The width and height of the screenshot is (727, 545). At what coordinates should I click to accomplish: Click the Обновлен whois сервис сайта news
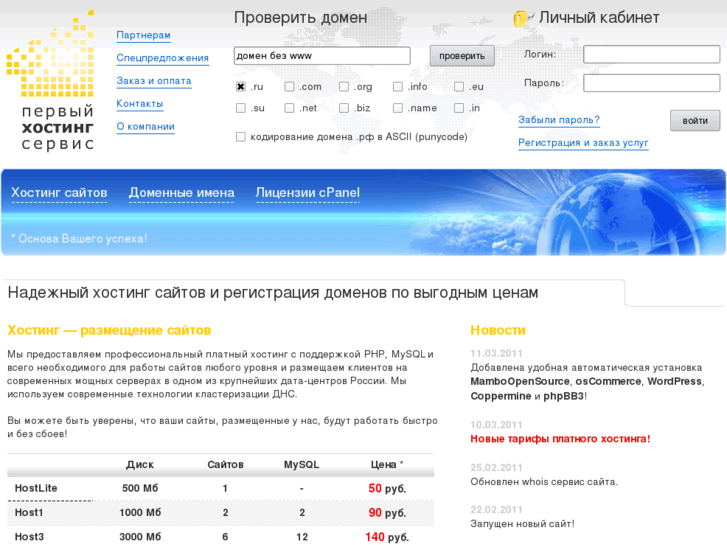(x=544, y=482)
